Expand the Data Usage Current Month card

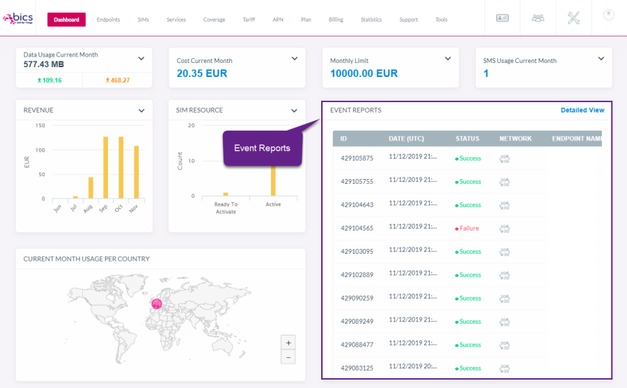coord(141,58)
